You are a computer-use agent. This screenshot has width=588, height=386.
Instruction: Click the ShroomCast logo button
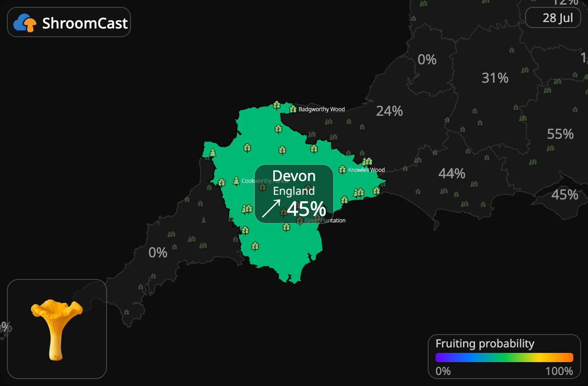69,22
